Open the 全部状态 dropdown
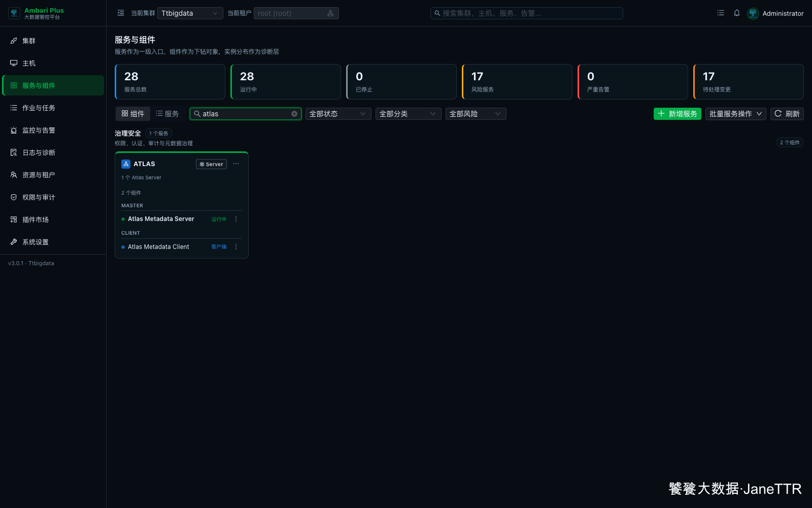The width and height of the screenshot is (812, 508). click(339, 114)
